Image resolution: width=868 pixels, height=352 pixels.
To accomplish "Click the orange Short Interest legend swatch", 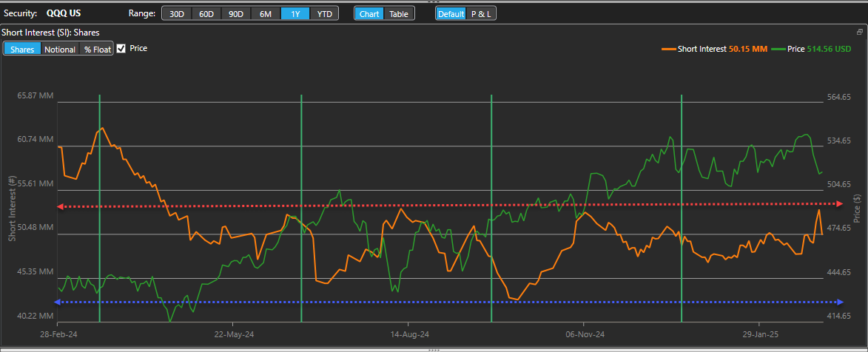I will (x=669, y=50).
